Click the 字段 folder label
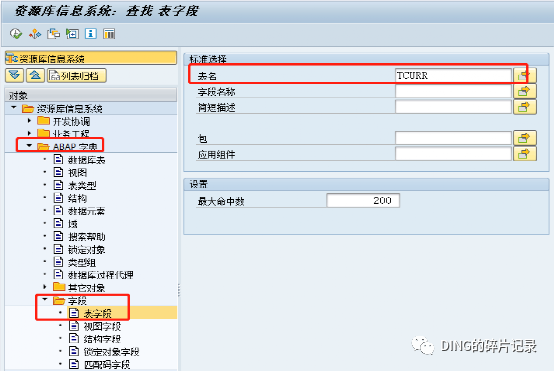 (x=77, y=301)
